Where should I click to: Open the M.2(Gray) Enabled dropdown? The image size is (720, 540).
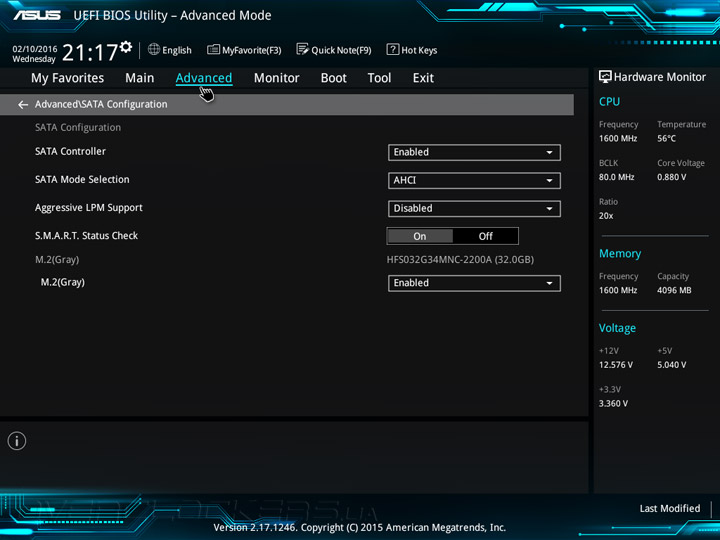[474, 283]
